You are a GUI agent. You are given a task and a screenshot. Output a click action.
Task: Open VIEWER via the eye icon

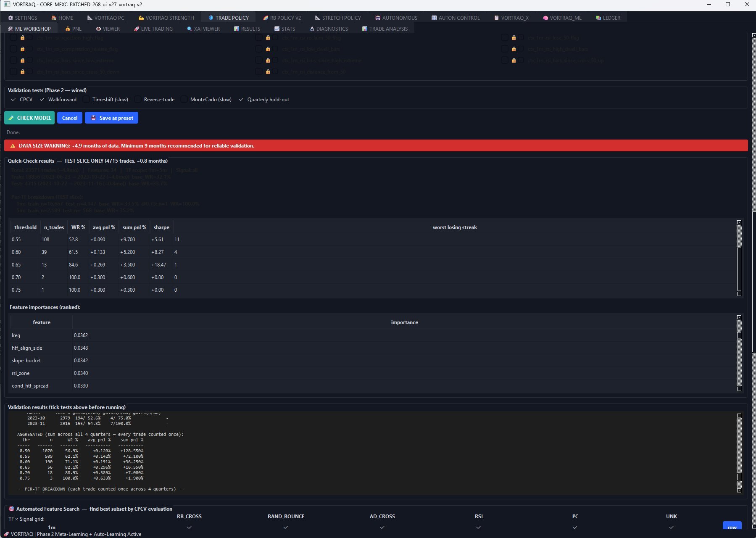pyautogui.click(x=98, y=29)
